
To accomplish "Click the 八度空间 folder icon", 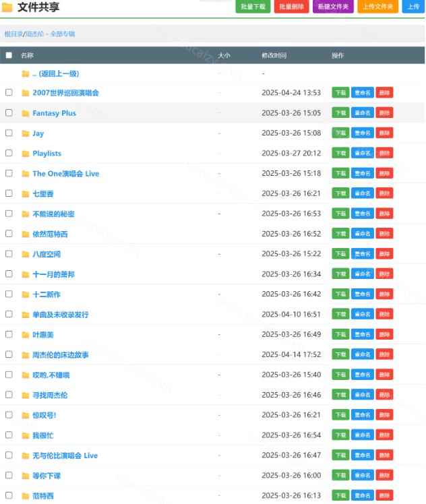I will 26,254.
